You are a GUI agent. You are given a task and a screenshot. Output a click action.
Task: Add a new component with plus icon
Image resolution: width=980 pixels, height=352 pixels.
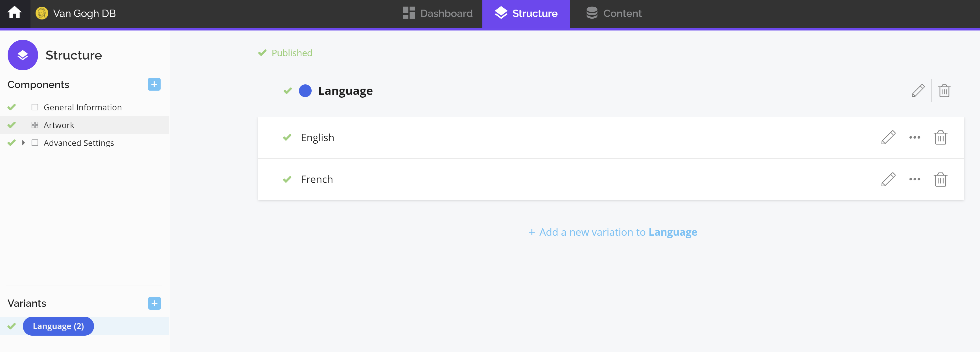tap(154, 84)
